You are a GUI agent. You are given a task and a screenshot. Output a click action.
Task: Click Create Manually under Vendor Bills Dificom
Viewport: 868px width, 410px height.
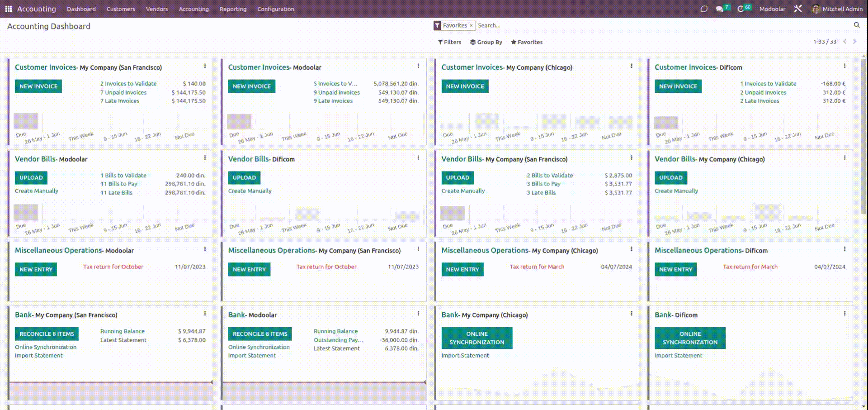pos(250,191)
